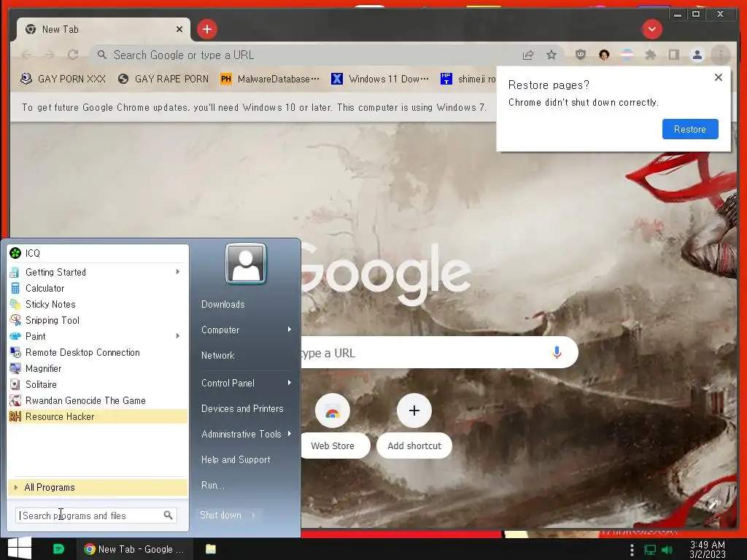Expand the Administrative Tools submenu arrow
The image size is (747, 560).
point(289,434)
